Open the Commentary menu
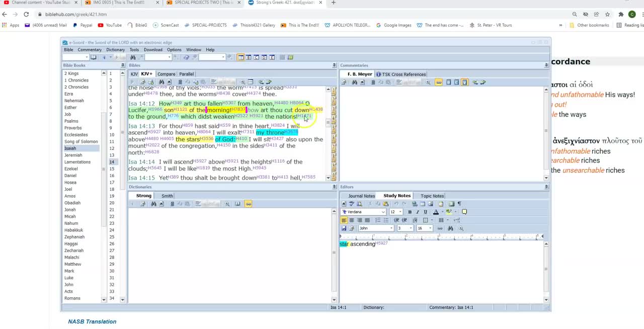 point(90,50)
